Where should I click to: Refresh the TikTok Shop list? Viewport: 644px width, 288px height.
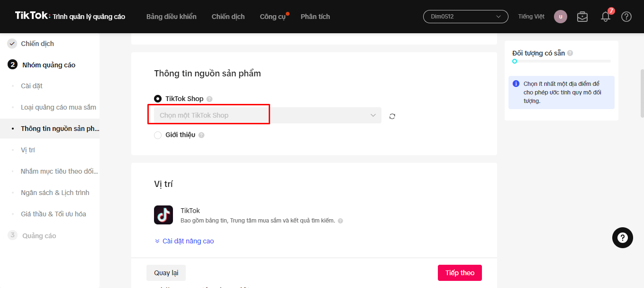392,116
